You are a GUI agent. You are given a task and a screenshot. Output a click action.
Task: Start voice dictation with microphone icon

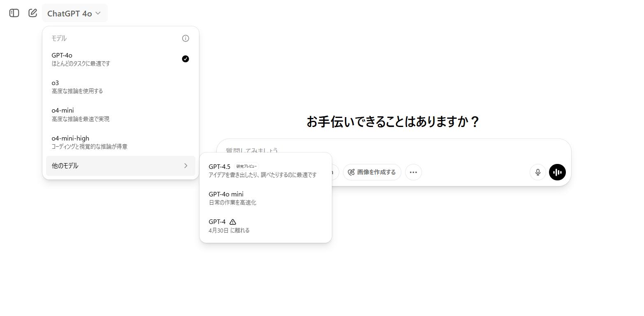(x=537, y=172)
